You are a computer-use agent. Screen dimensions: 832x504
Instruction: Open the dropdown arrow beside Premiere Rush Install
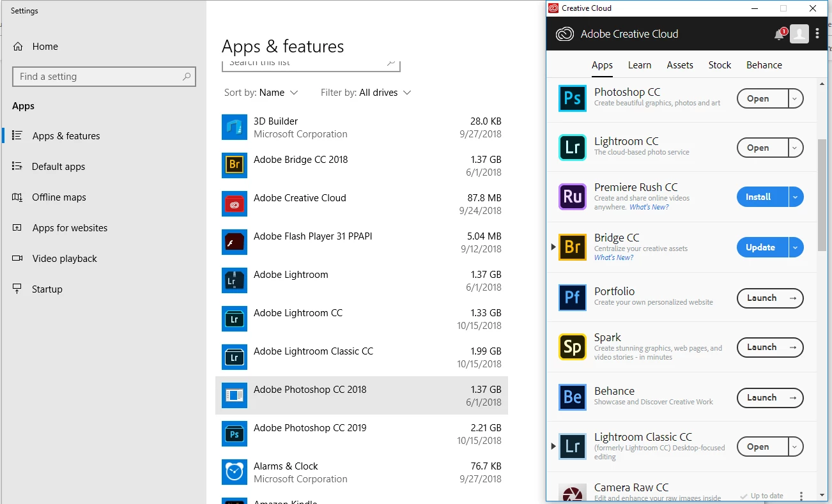click(x=796, y=197)
